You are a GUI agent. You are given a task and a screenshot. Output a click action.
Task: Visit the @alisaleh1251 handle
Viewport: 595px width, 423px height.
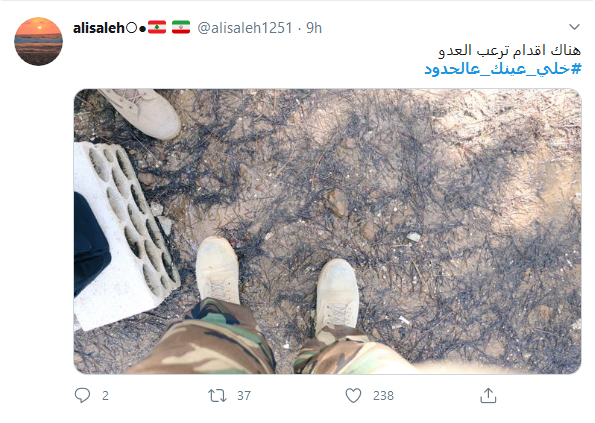245,28
